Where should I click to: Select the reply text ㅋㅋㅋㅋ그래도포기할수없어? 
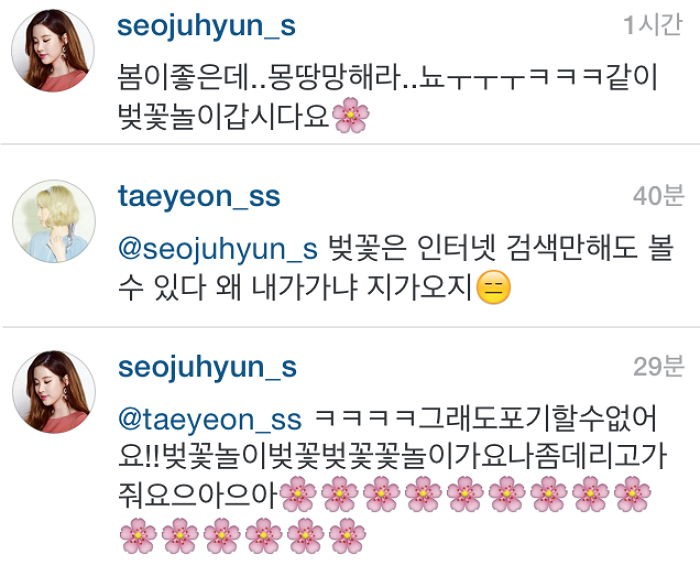tap(486, 420)
